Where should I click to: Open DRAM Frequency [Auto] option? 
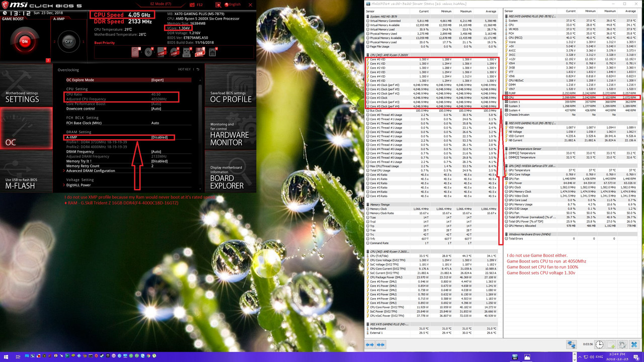click(x=128, y=151)
